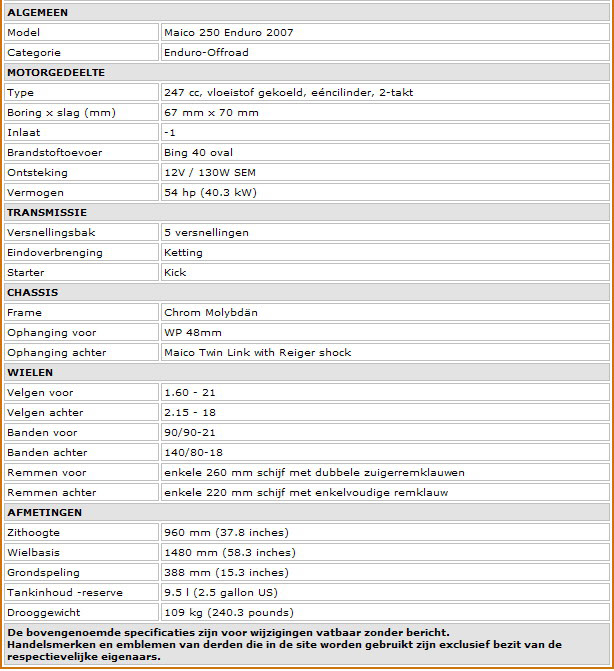
Task: Select the 'Versnellingsbak' label
Action: (51, 232)
